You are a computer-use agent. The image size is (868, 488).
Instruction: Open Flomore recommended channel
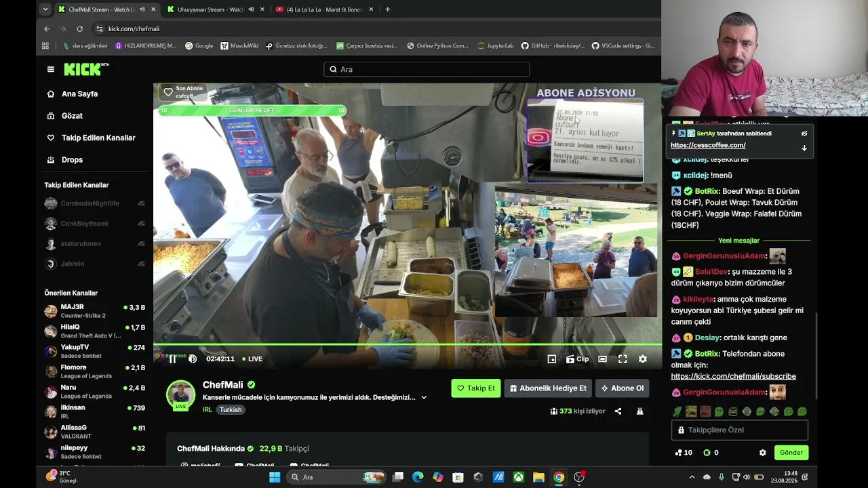94,371
